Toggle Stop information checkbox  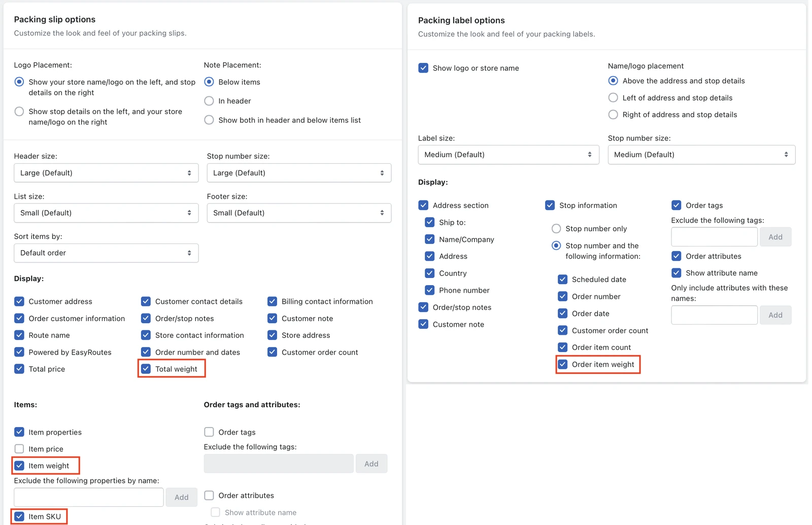(550, 205)
